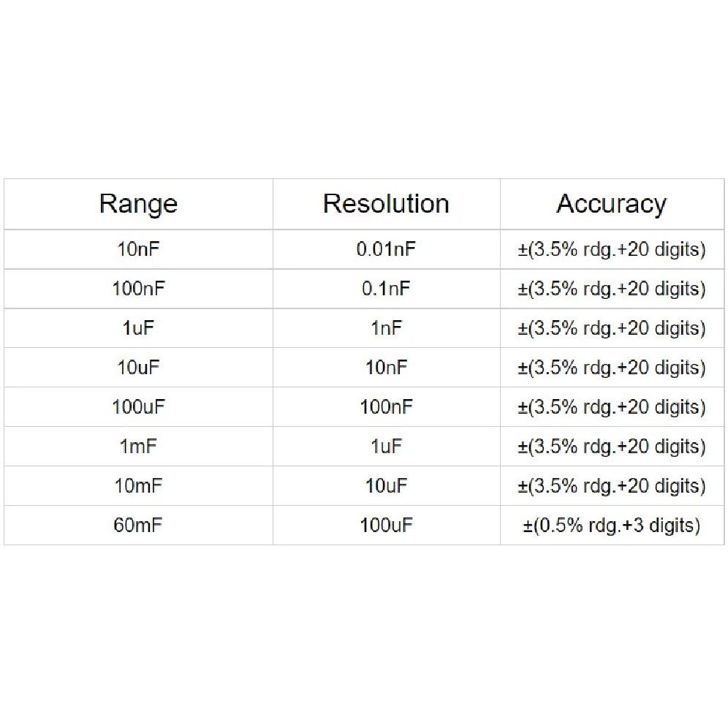Viewport: 728px width, 728px height.
Task: Select the 10mF range cell
Action: click(138, 486)
